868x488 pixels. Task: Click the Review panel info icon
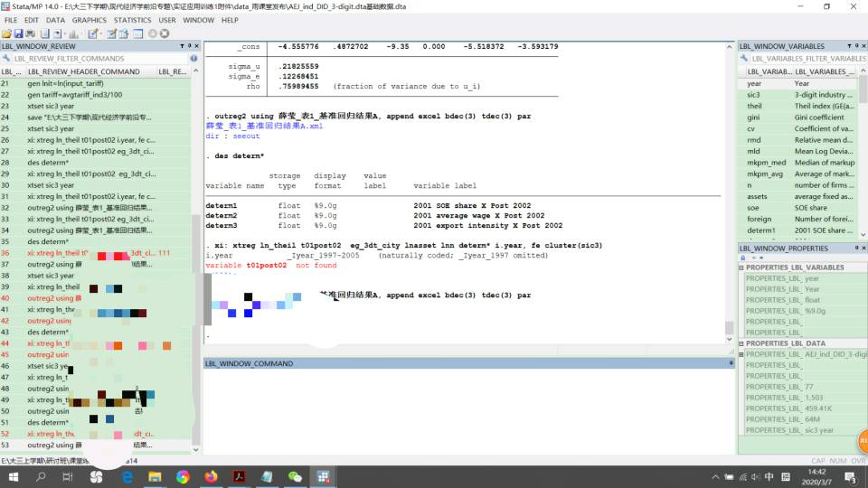tap(193, 58)
